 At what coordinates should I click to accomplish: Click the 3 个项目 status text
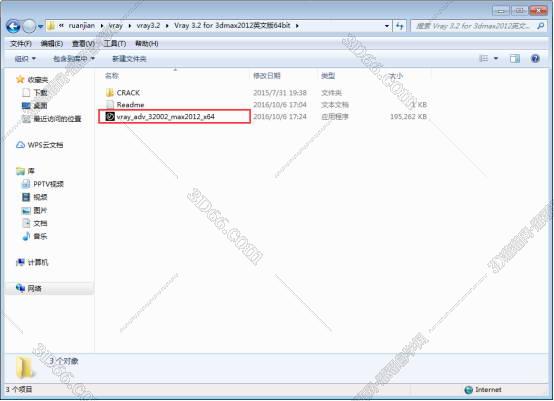(x=19, y=389)
